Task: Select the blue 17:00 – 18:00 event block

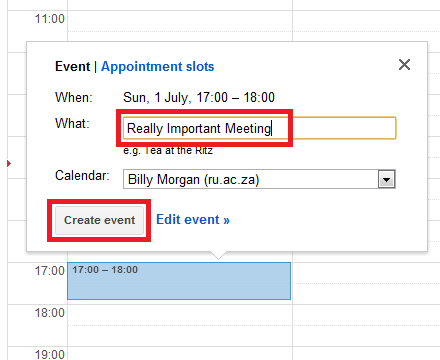Action: click(179, 281)
